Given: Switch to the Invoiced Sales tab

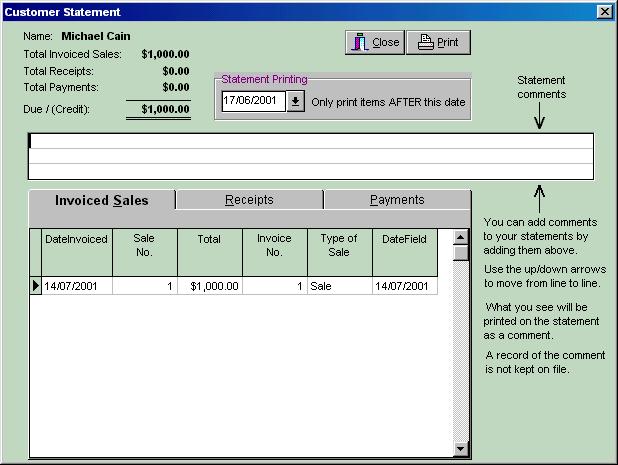Looking at the screenshot, I should coord(102,200).
